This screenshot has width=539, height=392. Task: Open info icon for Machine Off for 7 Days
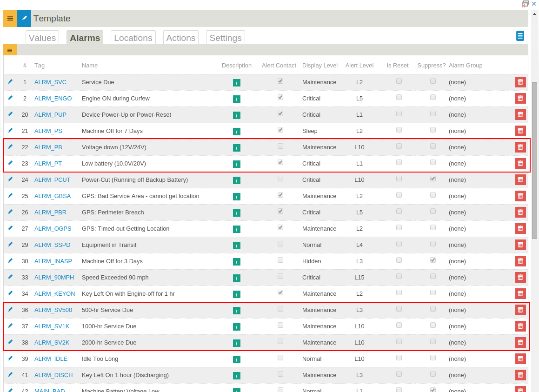coord(237,131)
